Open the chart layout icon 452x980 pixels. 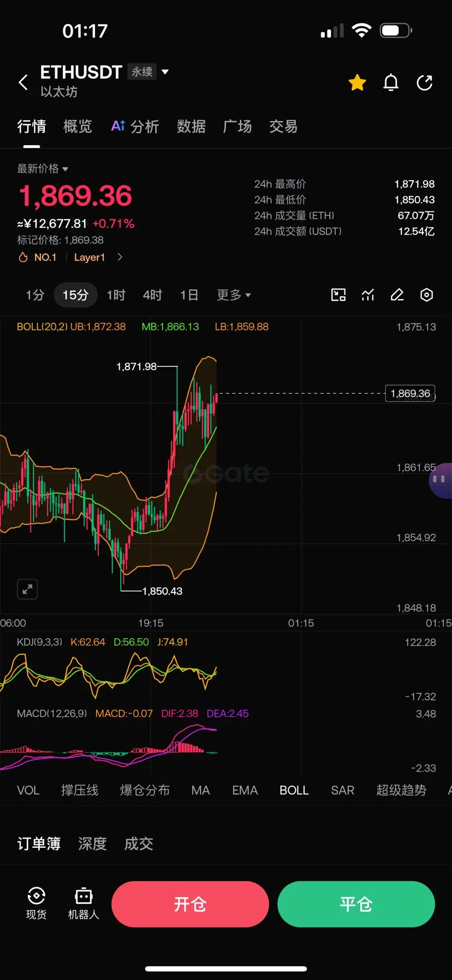point(338,295)
